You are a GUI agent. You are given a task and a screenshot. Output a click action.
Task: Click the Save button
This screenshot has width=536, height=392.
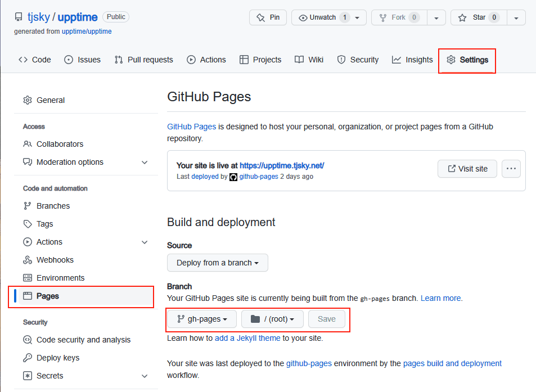coord(326,319)
